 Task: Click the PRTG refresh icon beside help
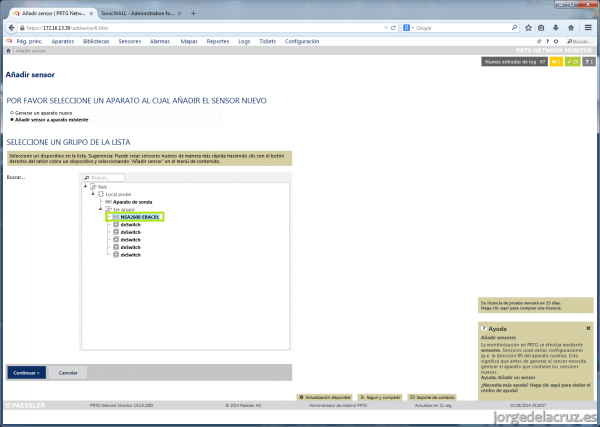point(539,41)
